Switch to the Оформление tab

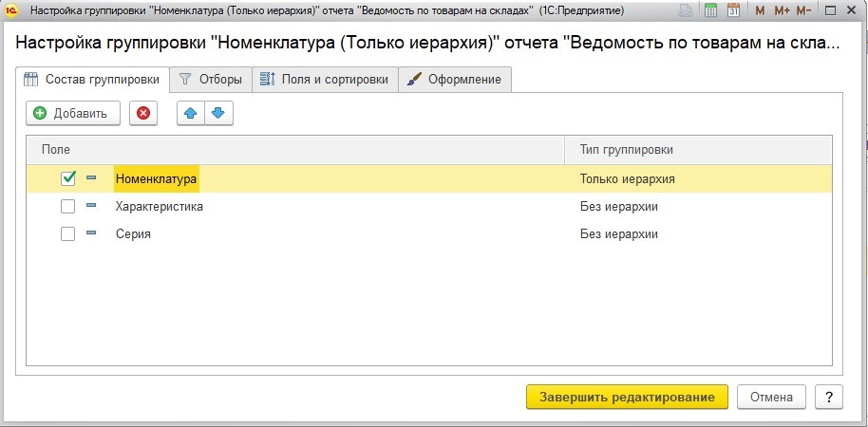[455, 80]
